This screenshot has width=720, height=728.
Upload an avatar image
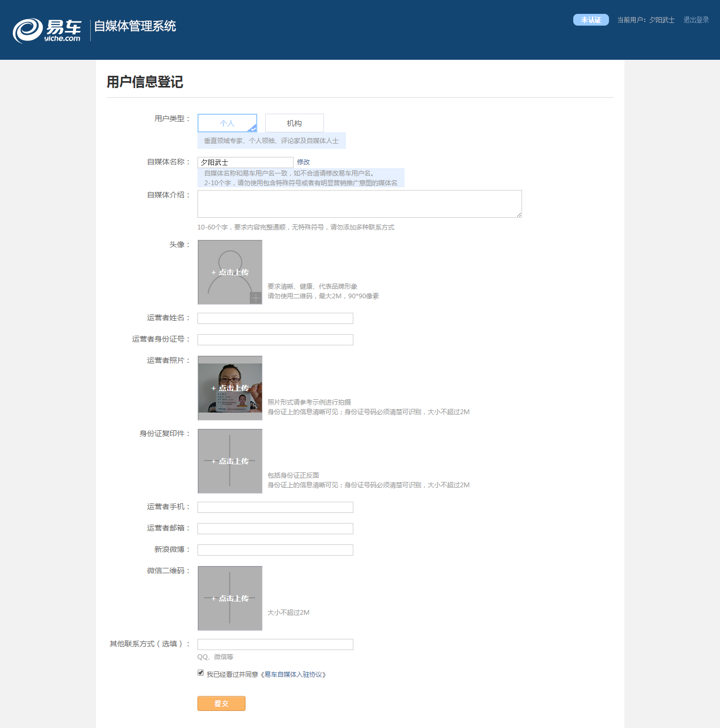(230, 272)
